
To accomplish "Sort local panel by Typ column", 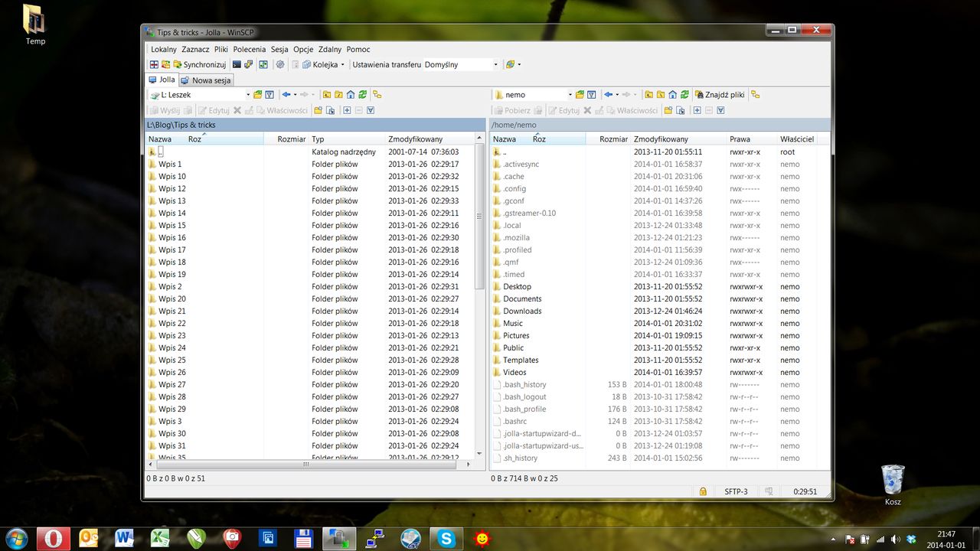I will point(346,139).
